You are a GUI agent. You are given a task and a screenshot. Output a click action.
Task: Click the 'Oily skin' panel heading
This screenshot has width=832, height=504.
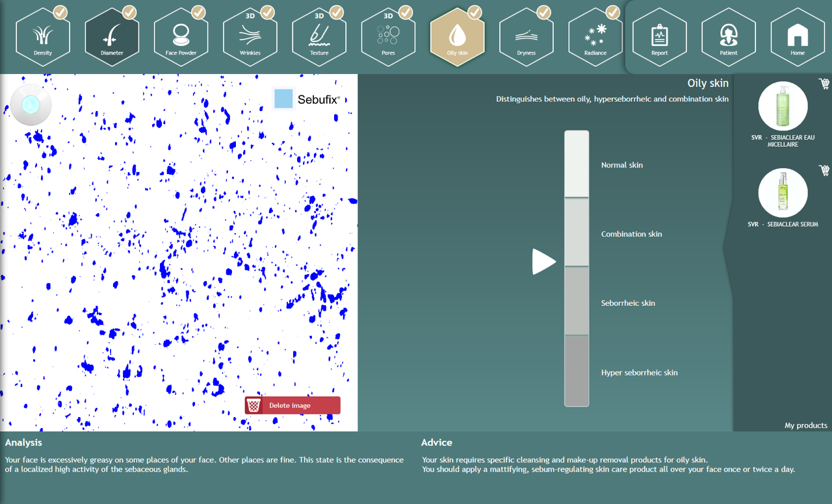coord(708,83)
